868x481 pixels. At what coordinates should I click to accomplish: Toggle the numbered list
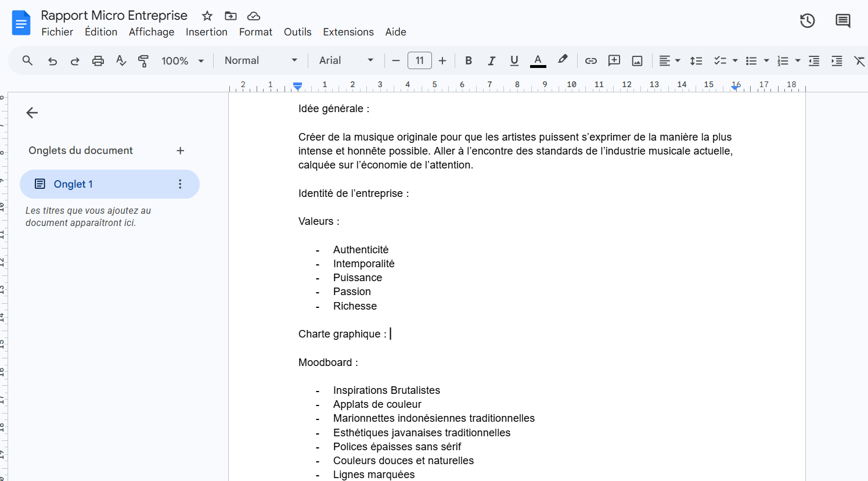pos(783,60)
